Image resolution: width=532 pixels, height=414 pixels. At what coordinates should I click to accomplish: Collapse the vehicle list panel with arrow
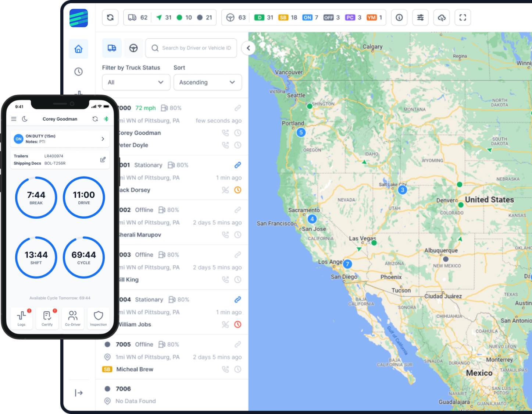pyautogui.click(x=249, y=48)
